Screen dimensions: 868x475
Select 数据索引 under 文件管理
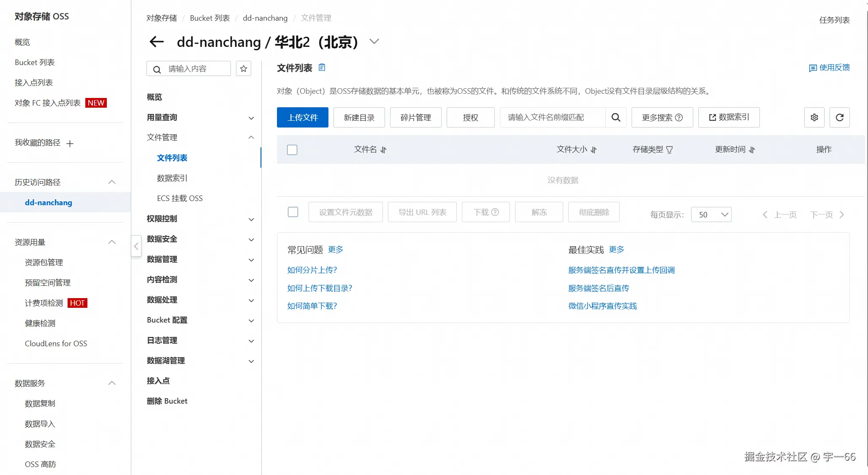click(172, 178)
